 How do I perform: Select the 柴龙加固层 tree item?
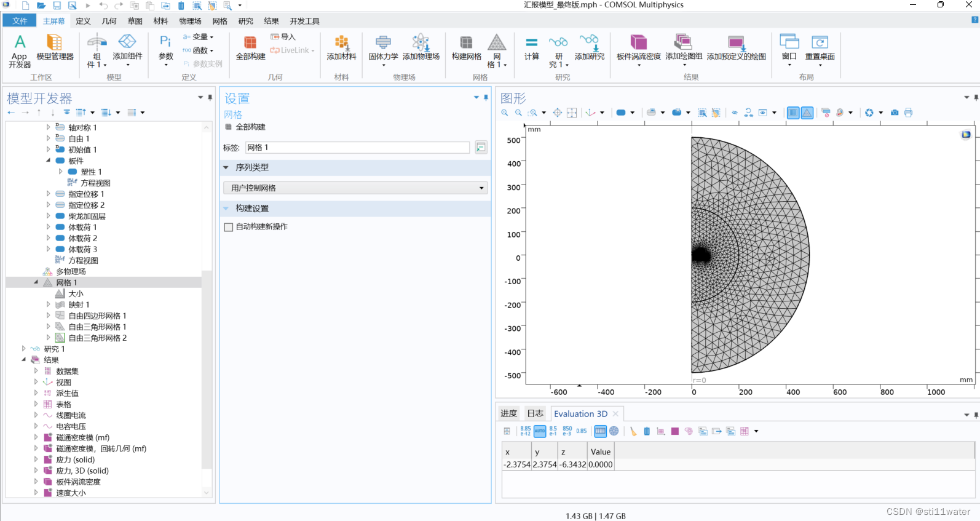tap(87, 216)
